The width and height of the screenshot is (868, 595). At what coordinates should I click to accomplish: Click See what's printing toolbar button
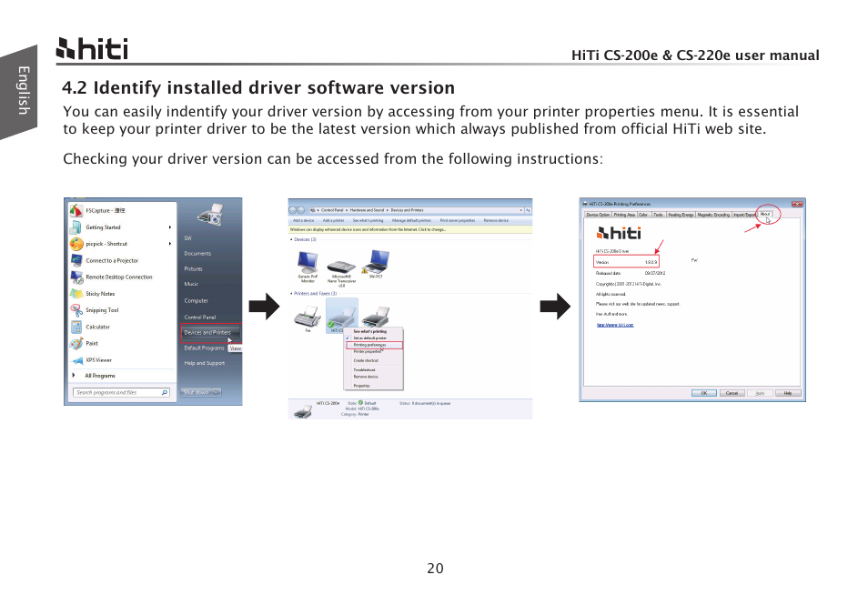pyautogui.click(x=368, y=221)
